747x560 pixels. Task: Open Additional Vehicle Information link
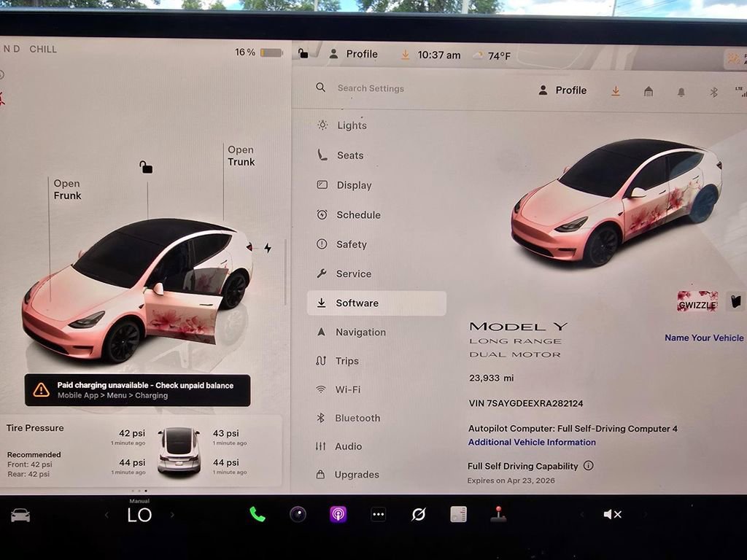coord(532,443)
